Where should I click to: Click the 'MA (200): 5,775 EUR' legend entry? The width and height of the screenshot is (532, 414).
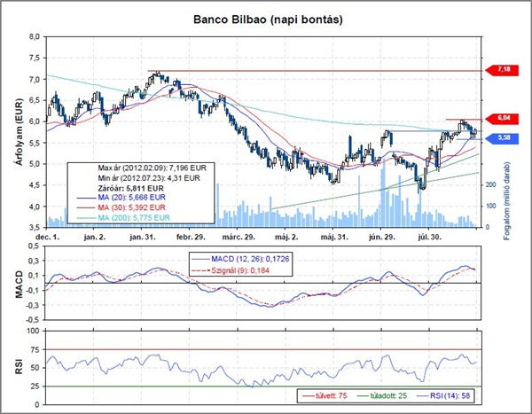tap(123, 218)
